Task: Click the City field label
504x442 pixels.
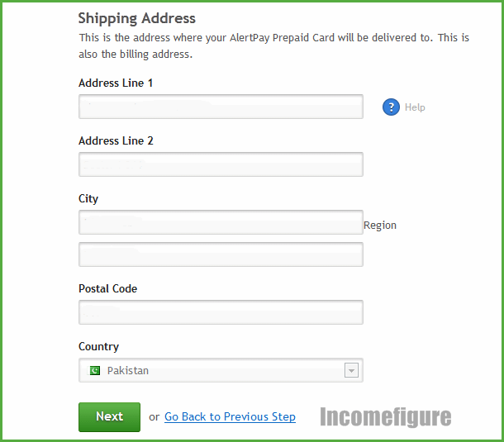Action: (88, 199)
